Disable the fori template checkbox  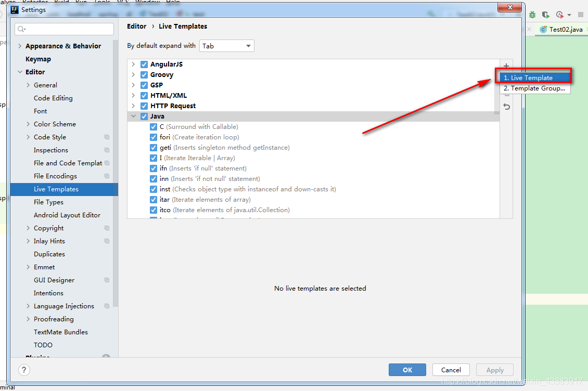click(154, 137)
